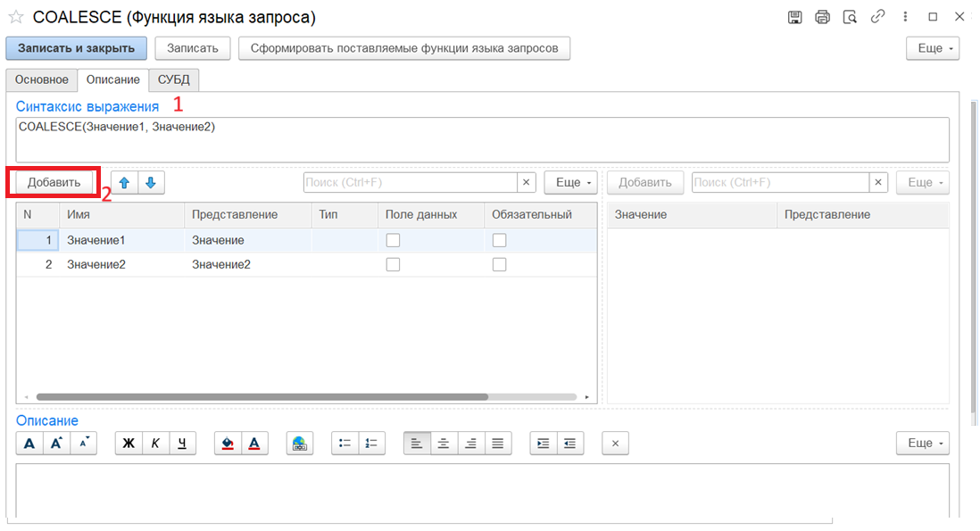Screen dimensions: 980x531
Task: Enable 'Поле данных' checkbox for Значение2
Action: 393,265
